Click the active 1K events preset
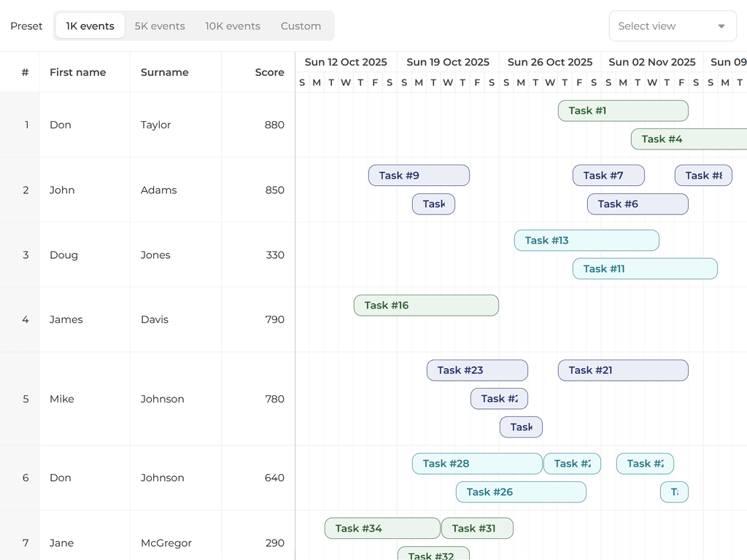This screenshot has width=747, height=560. (89, 26)
